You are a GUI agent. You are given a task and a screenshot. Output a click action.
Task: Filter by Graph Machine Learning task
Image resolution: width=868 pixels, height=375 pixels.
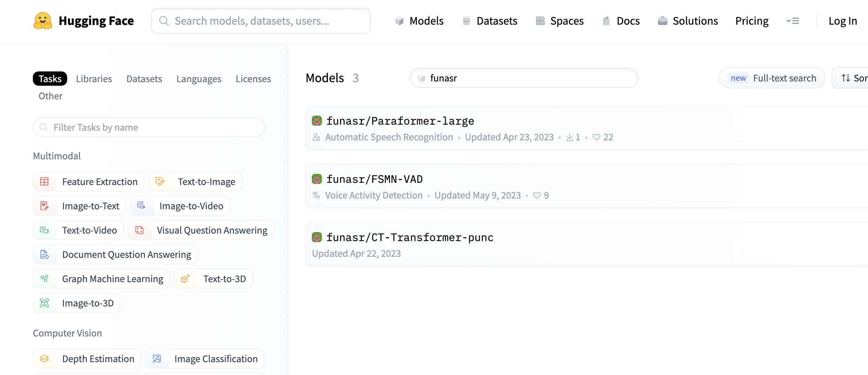click(101, 279)
